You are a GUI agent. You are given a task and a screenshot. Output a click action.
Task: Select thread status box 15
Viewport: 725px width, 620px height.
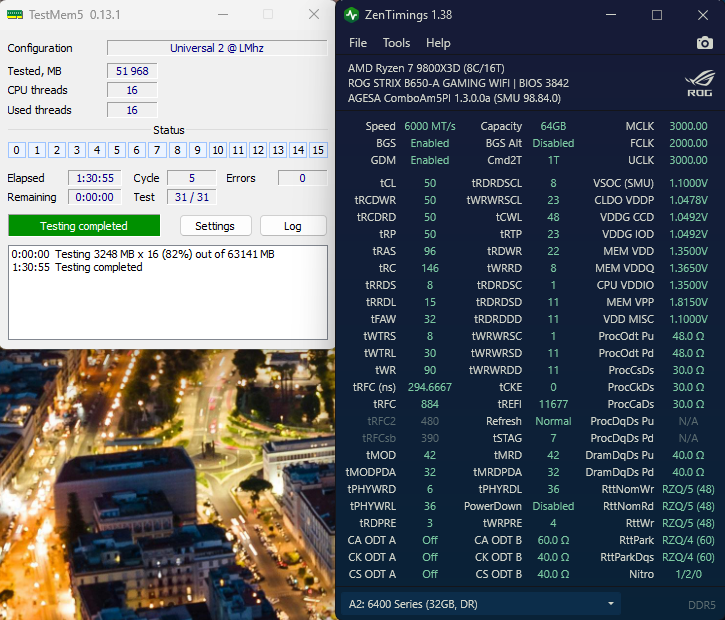(x=318, y=150)
